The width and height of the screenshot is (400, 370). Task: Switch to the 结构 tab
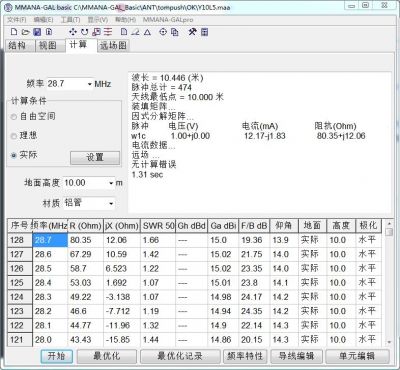[x=19, y=46]
